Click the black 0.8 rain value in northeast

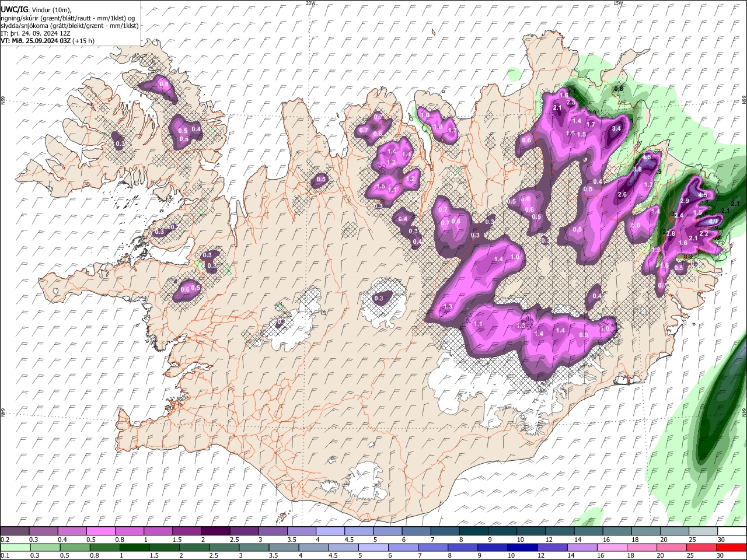[x=619, y=89]
